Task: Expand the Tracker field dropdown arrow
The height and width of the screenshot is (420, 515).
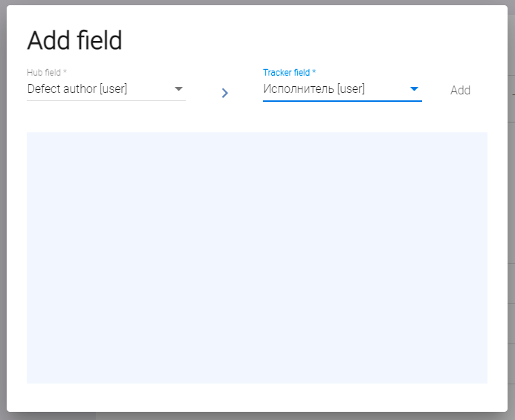Action: (415, 89)
